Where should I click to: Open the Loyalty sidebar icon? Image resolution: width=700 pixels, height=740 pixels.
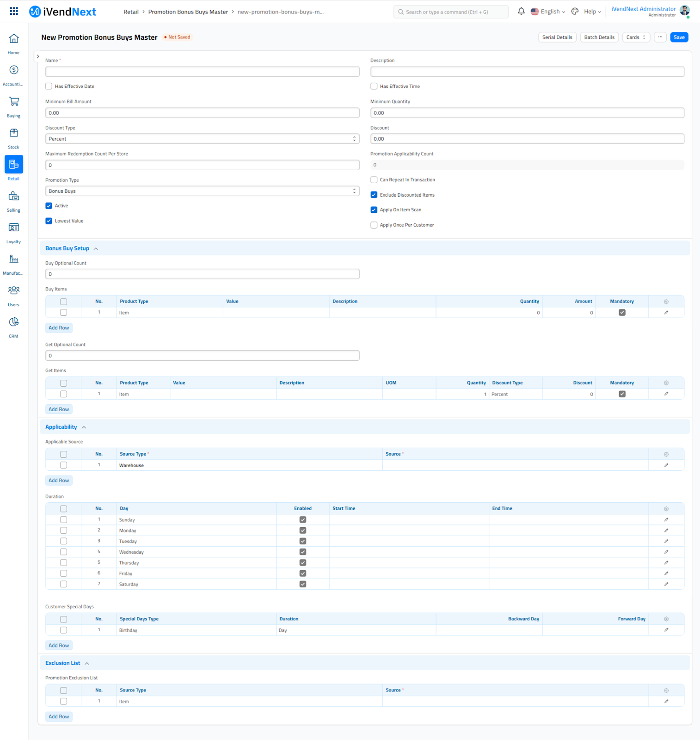click(x=14, y=228)
